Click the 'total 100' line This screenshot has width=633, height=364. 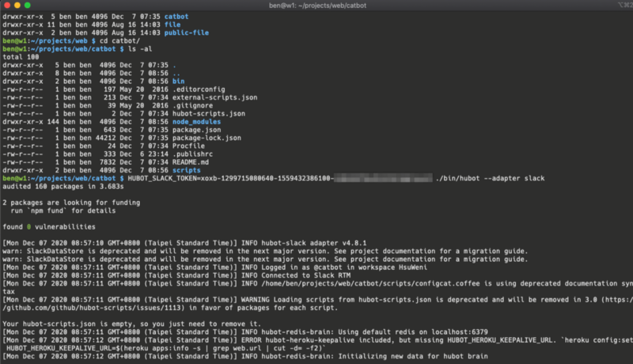[21, 57]
